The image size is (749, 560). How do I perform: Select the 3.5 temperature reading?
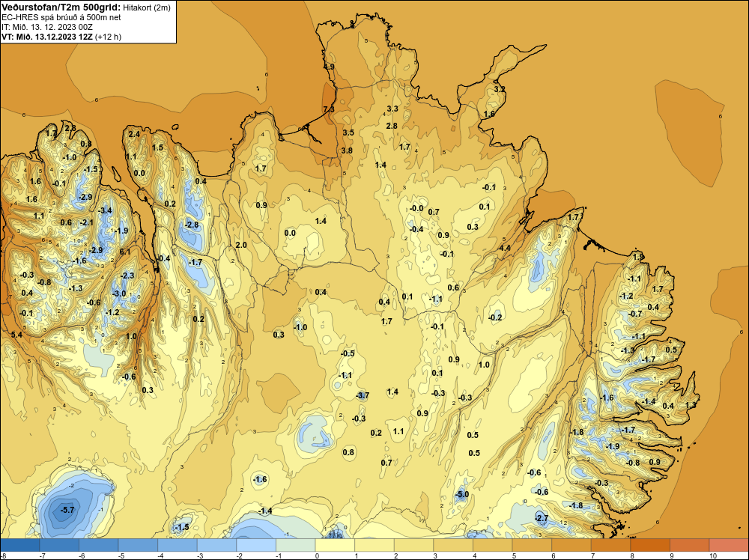point(348,133)
